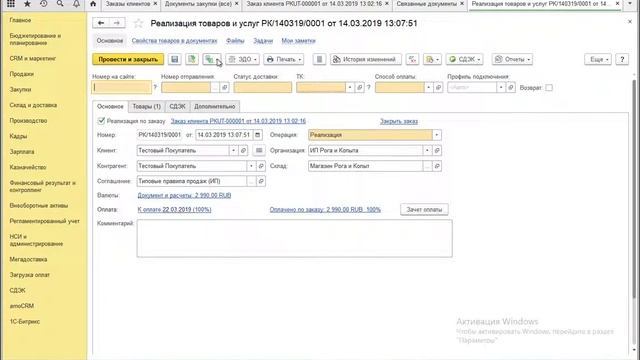This screenshot has height=360, width=640.
Task: Open the yellow document icon dropdown
Action: (x=432, y=59)
